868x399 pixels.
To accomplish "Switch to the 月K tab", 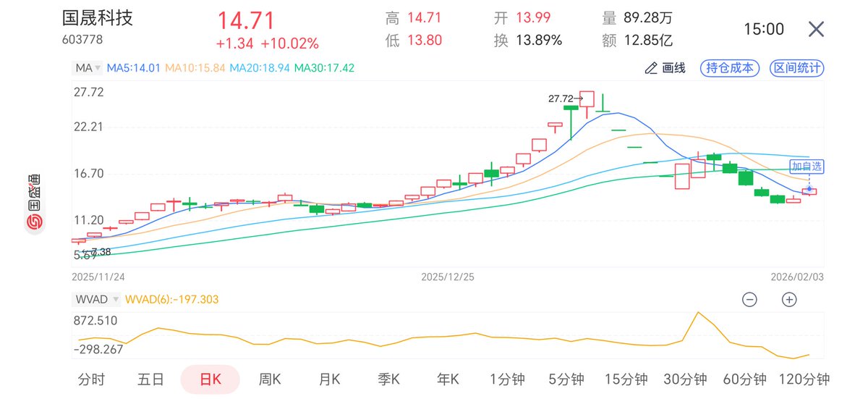I will (x=329, y=379).
